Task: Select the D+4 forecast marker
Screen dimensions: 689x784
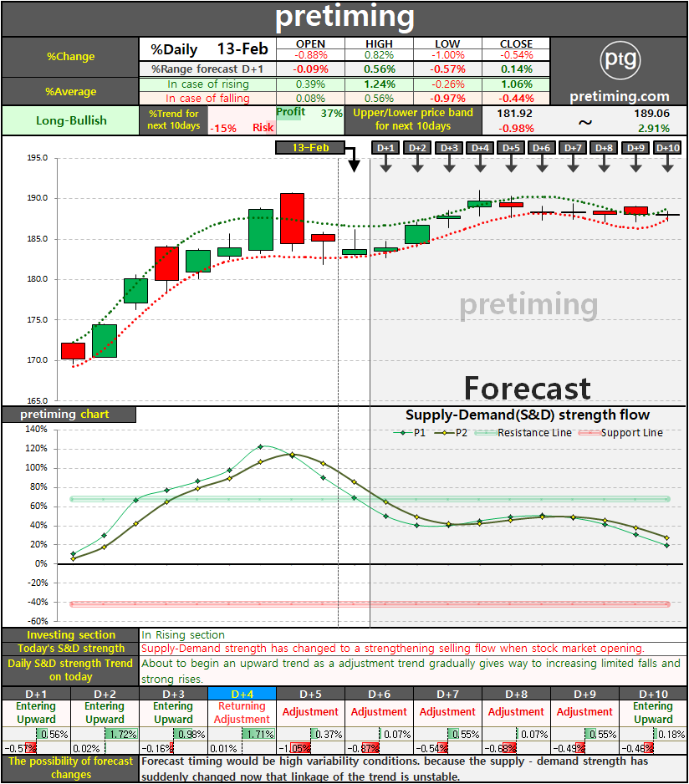Action: click(480, 147)
